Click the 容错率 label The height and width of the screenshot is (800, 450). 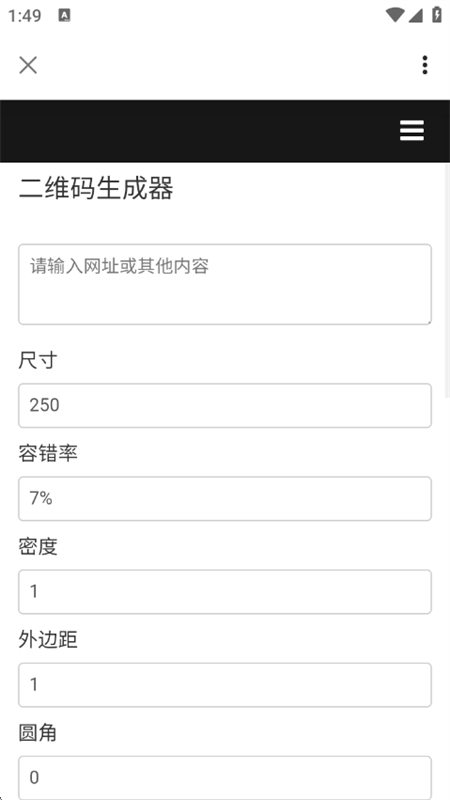tap(48, 454)
